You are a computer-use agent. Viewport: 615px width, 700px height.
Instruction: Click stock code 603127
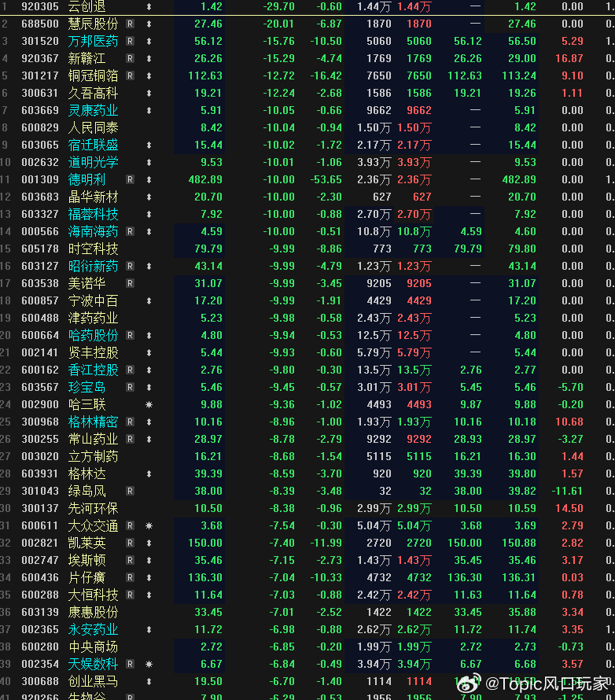click(40, 267)
